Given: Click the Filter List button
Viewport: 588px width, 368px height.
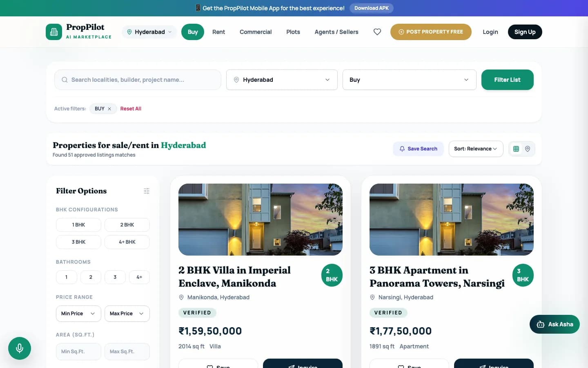Looking at the screenshot, I should (508, 80).
